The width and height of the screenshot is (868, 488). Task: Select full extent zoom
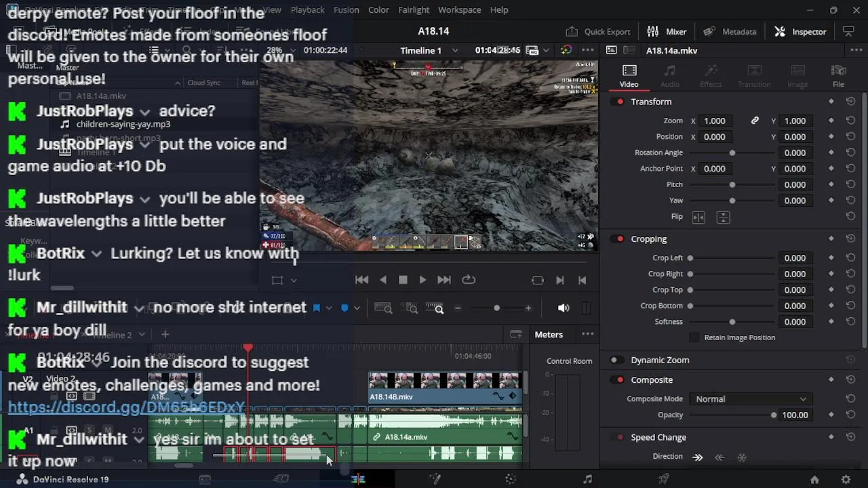(383, 308)
